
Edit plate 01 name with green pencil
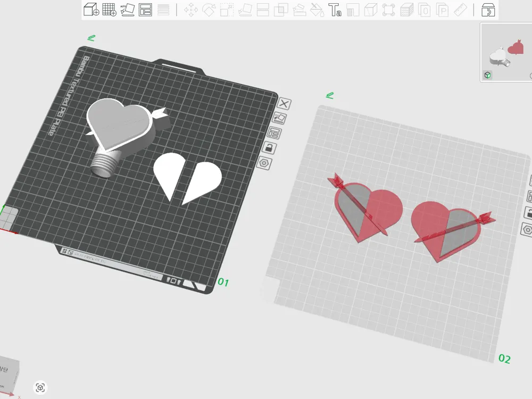pyautogui.click(x=92, y=38)
